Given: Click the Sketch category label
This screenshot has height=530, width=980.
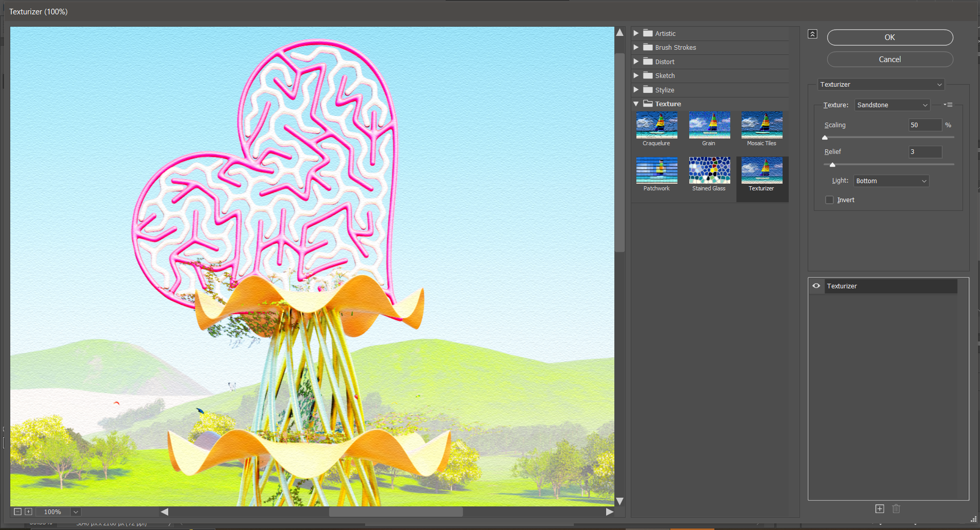Looking at the screenshot, I should click(x=665, y=75).
